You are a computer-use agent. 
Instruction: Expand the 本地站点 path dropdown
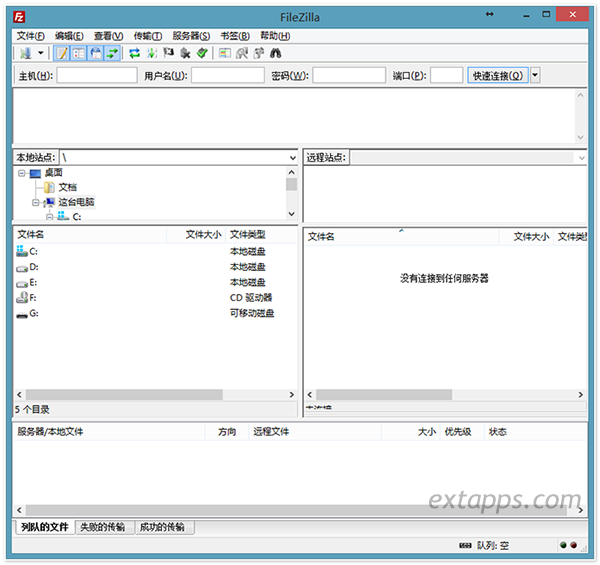point(293,158)
